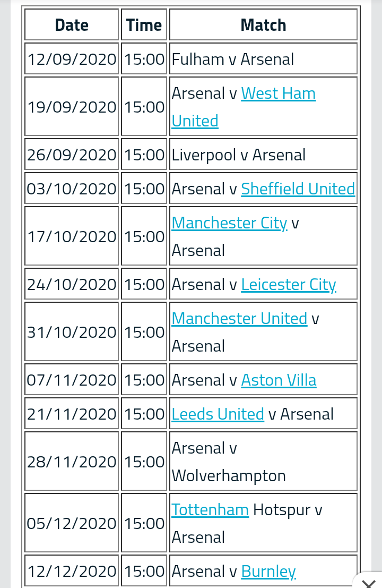
Task: Click the Time column header
Action: click(144, 25)
